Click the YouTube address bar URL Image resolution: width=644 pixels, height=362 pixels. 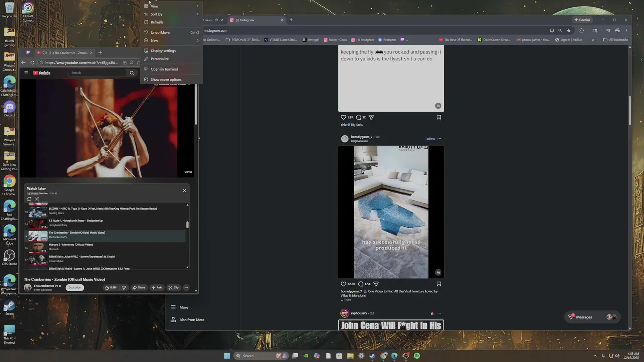82,63
